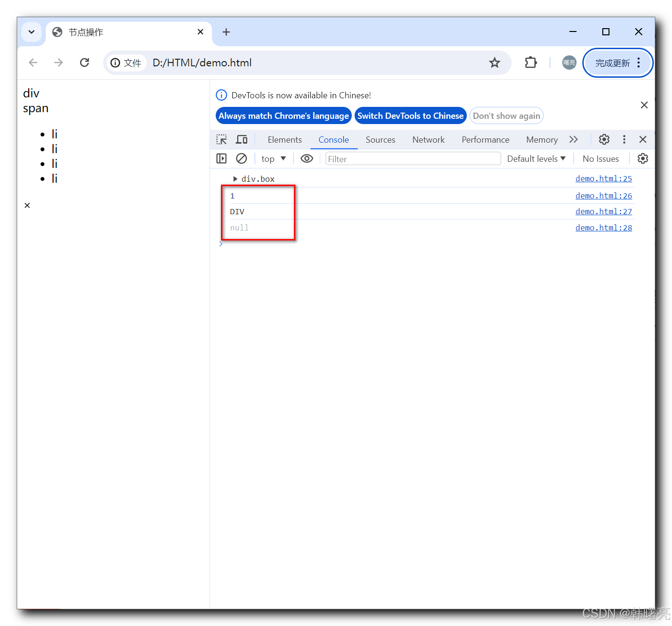
Task: Open DevTools settings gear
Action: click(x=604, y=139)
